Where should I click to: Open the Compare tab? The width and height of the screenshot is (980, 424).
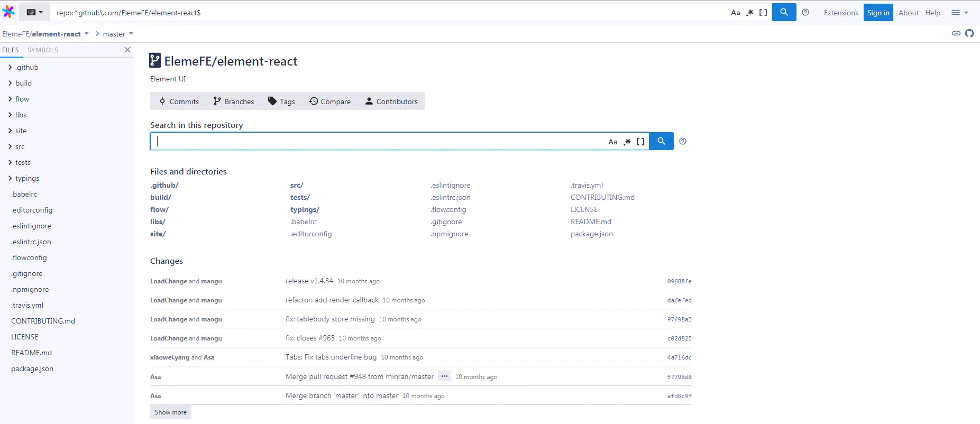coord(330,102)
